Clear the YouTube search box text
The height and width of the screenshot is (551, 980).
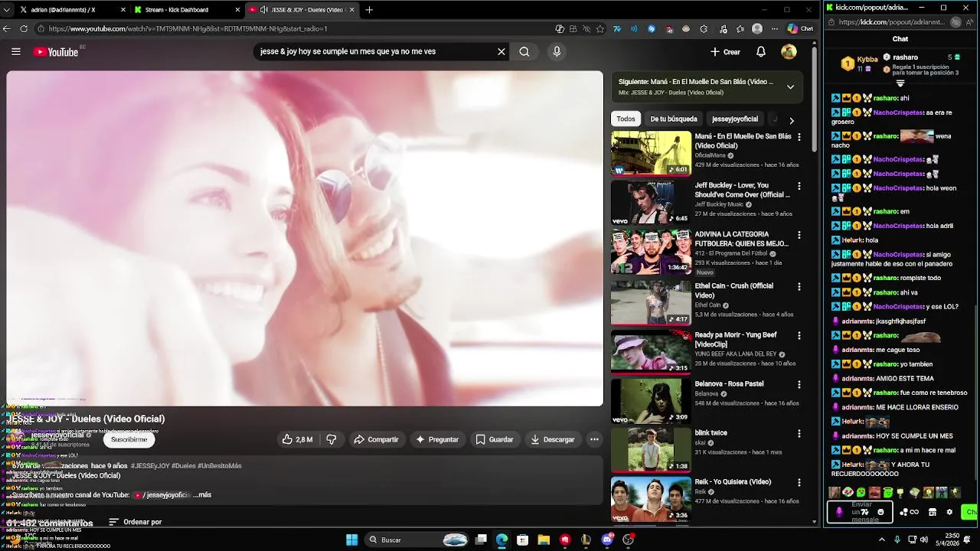coord(501,52)
